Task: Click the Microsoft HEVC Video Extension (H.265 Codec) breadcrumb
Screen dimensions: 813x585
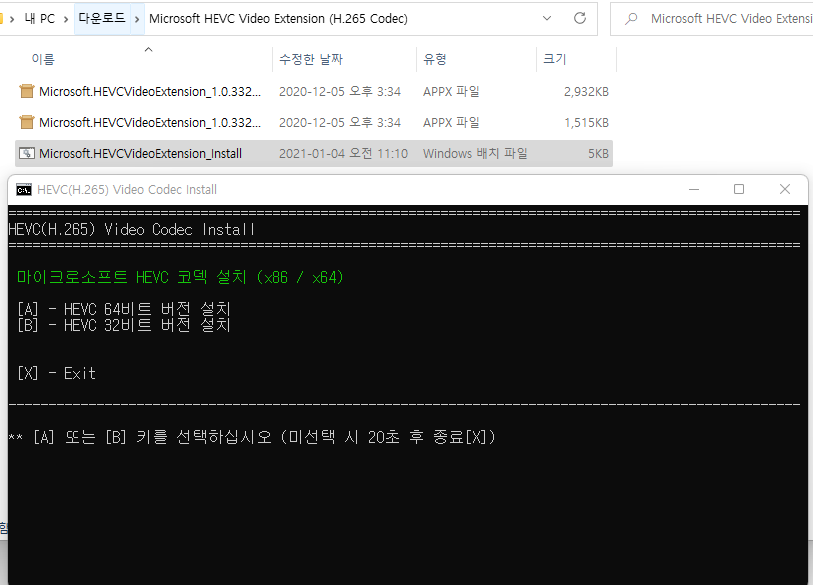Action: tap(278, 19)
